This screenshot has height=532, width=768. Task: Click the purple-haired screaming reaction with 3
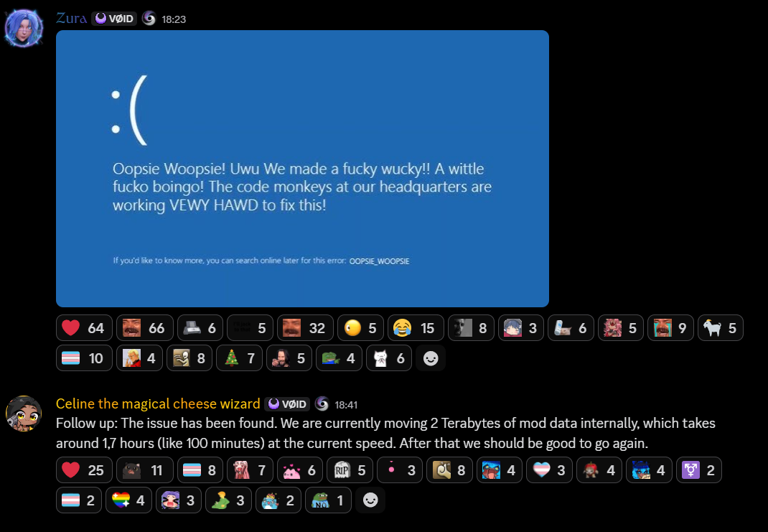(179, 500)
